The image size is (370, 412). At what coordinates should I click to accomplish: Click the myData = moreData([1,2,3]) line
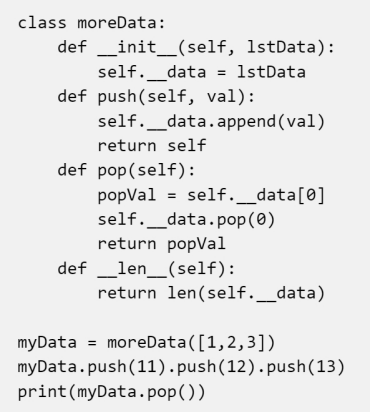click(x=146, y=342)
